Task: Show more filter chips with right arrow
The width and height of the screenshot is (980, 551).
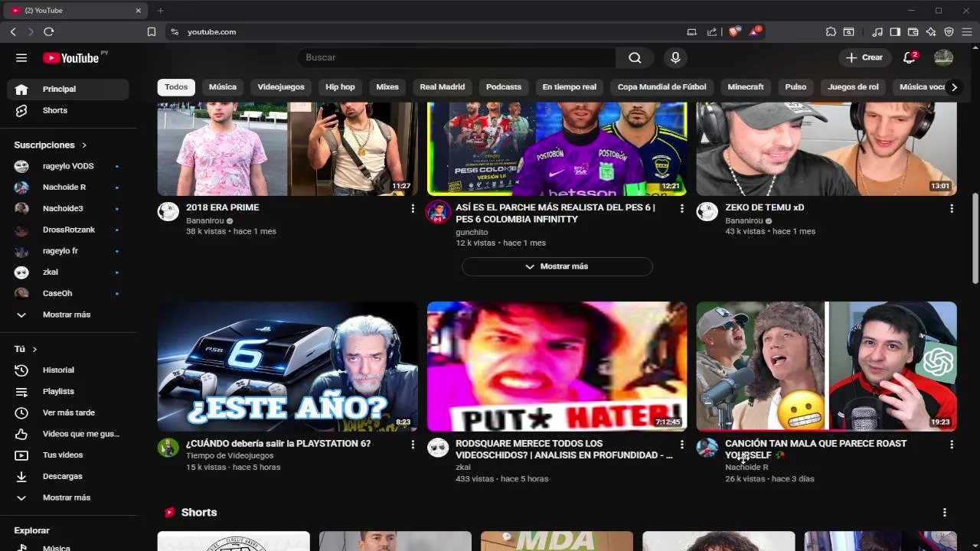Action: [x=954, y=87]
